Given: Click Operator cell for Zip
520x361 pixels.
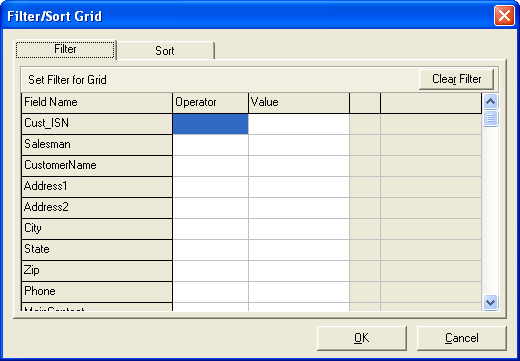Looking at the screenshot, I should [210, 271].
